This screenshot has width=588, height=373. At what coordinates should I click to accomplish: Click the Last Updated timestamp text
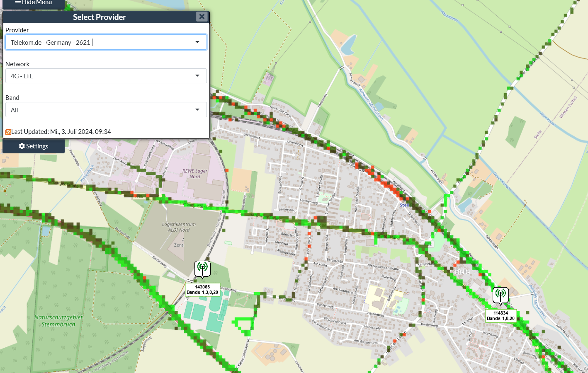[61, 132]
